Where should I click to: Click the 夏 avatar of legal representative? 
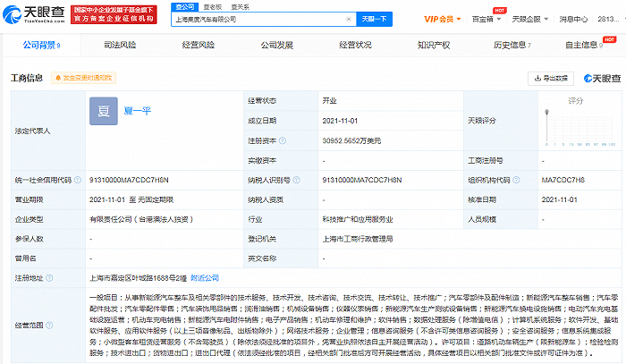[104, 111]
